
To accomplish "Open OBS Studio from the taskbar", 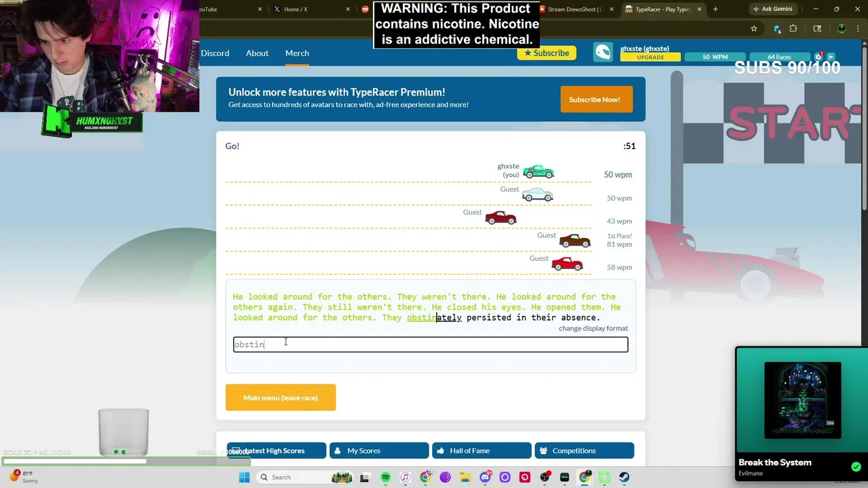I will [x=545, y=477].
